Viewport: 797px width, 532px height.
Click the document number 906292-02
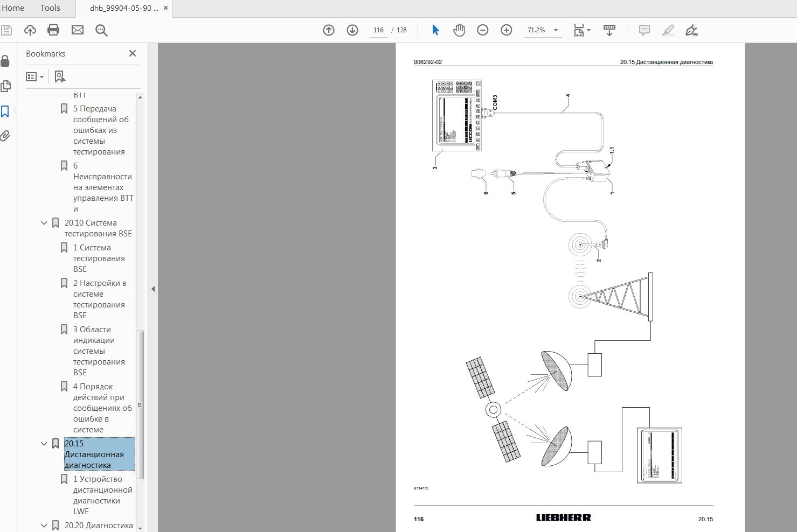click(x=428, y=62)
